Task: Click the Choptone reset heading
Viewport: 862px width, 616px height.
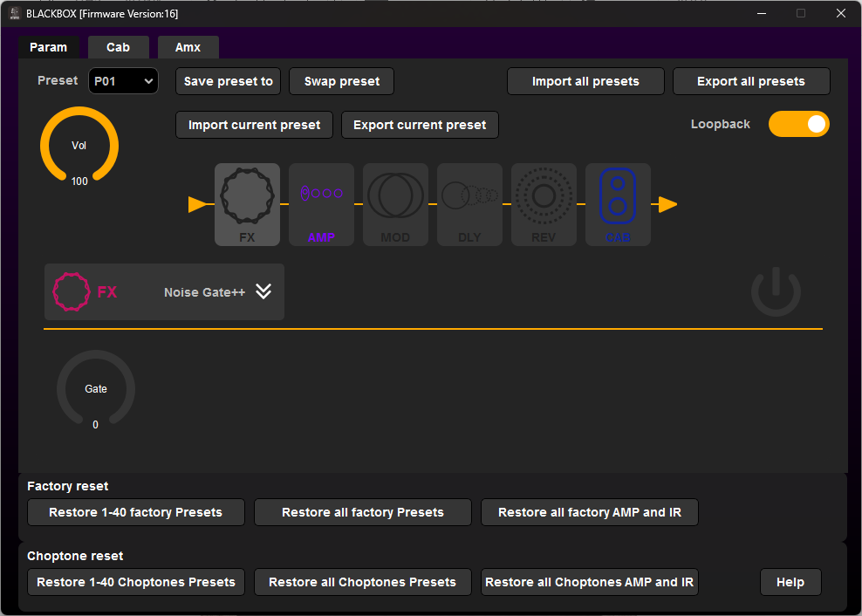Action: click(x=75, y=556)
